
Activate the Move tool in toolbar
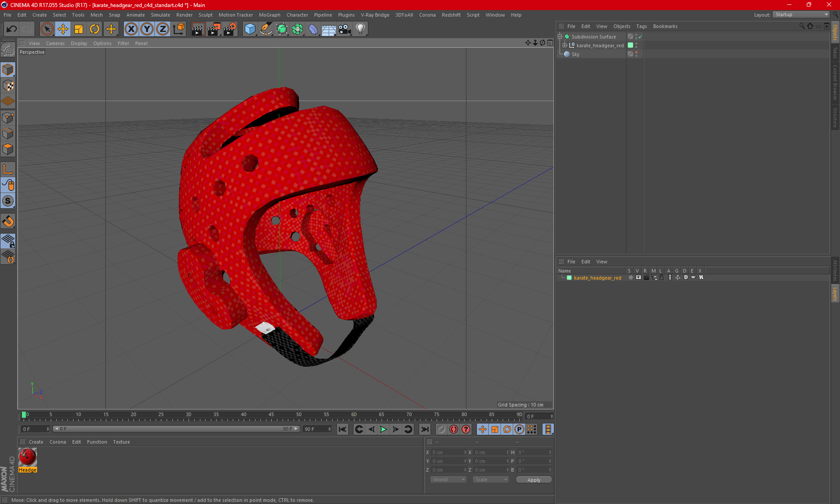[63, 29]
